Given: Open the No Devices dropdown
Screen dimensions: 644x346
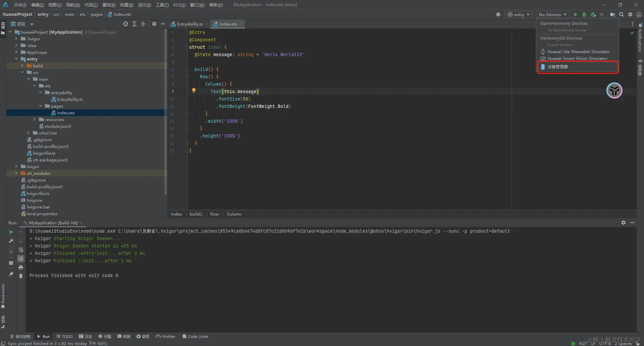Looking at the screenshot, I should (552, 14).
